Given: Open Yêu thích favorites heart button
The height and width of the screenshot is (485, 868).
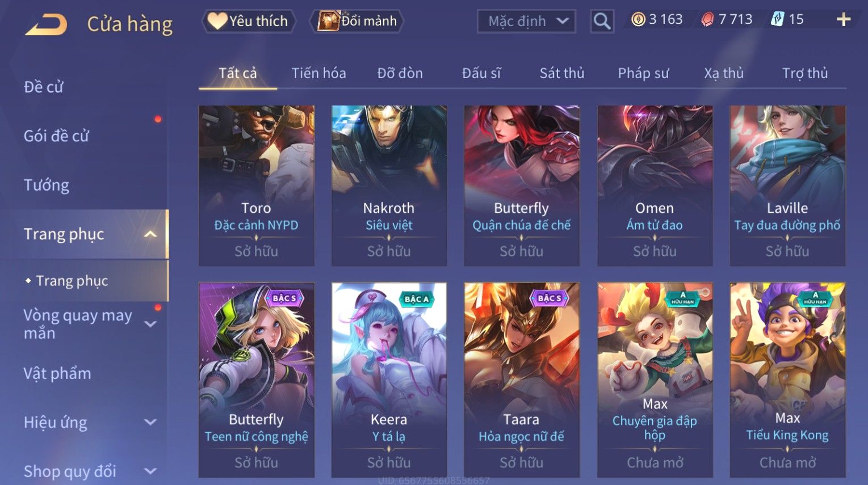Looking at the screenshot, I should click(249, 21).
